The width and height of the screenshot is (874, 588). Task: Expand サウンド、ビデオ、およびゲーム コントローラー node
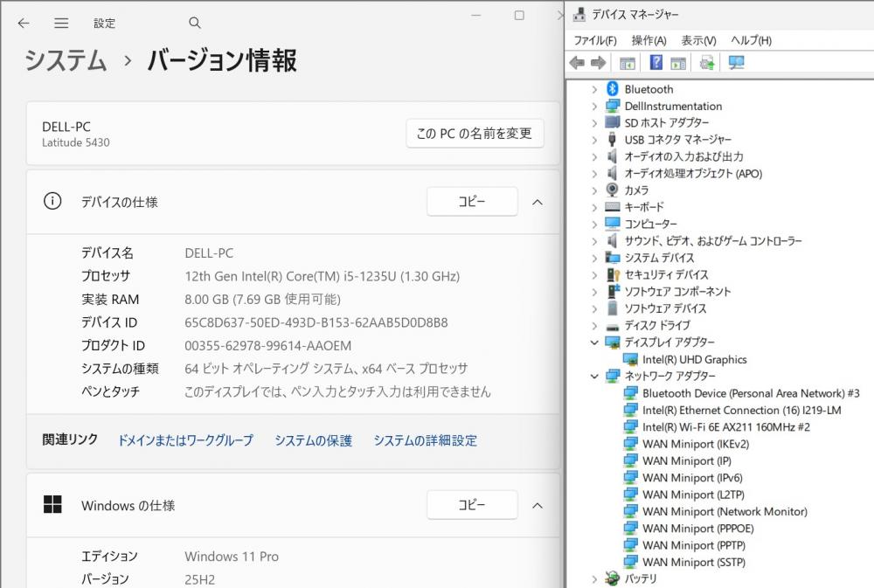coord(594,241)
